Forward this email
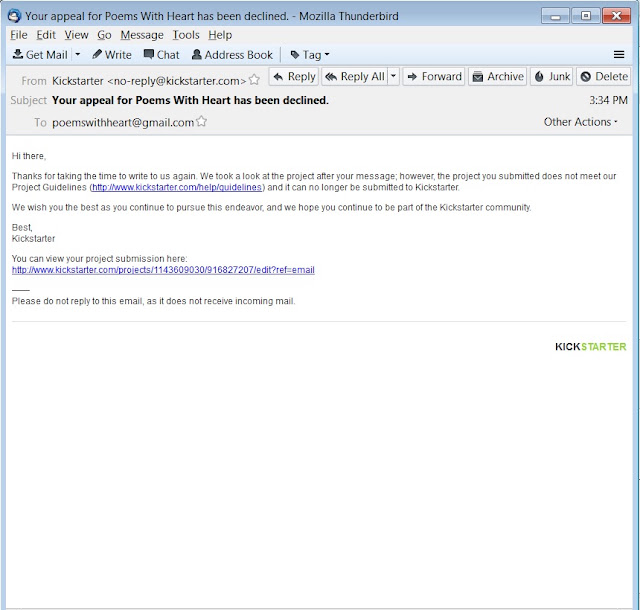This screenshot has width=640, height=610. coord(434,76)
